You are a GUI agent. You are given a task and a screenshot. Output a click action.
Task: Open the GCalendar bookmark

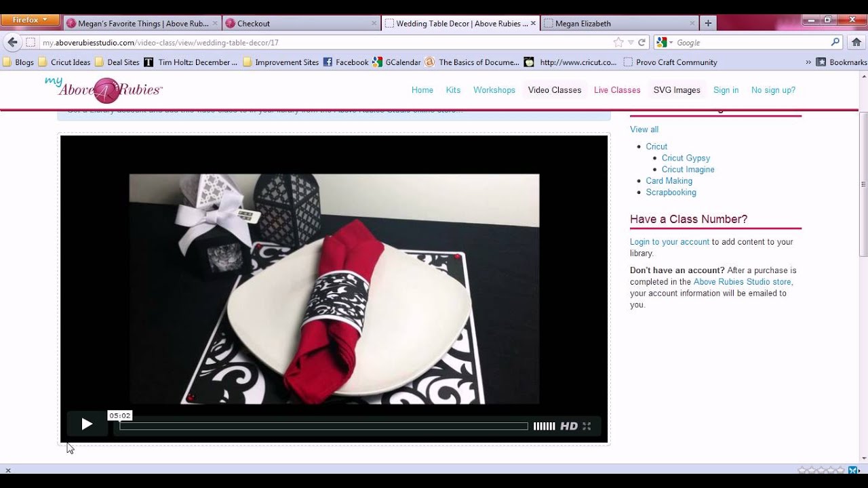click(397, 62)
